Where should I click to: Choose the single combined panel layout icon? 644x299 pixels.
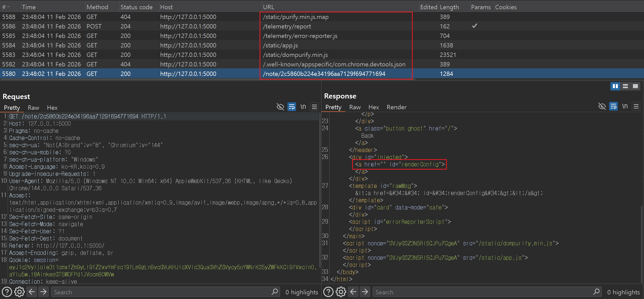click(635, 86)
